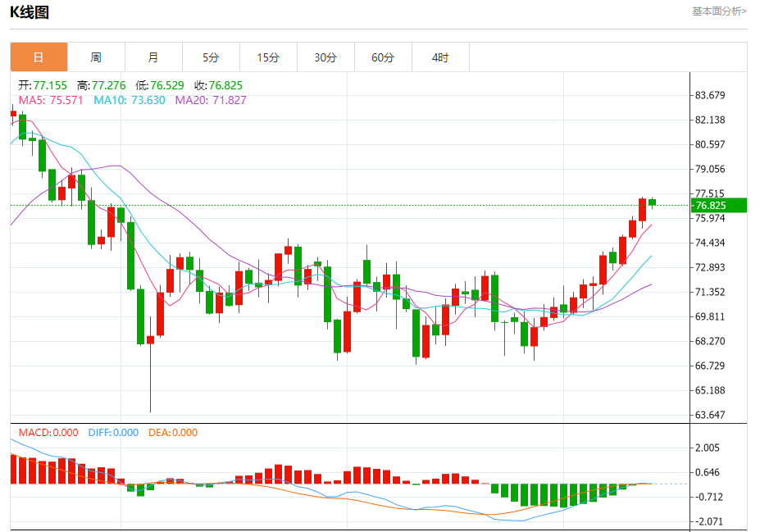The image size is (760, 532).
Task: Click the 69.811 price axis label
Action: pyautogui.click(x=710, y=316)
